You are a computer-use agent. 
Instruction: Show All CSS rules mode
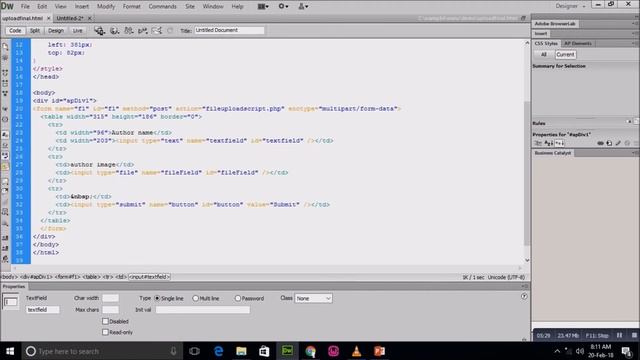[x=543, y=54]
